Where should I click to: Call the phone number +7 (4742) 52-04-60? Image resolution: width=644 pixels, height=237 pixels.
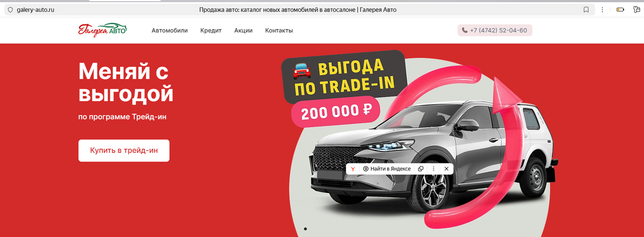pos(495,31)
